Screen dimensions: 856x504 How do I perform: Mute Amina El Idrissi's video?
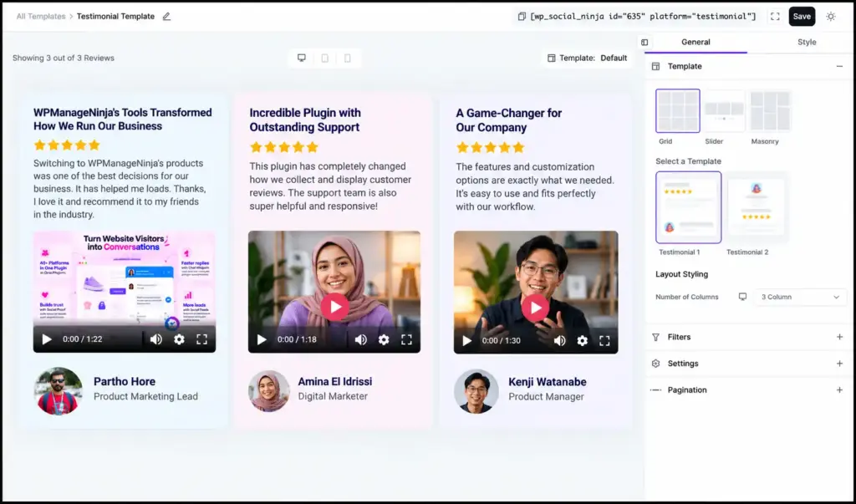361,339
